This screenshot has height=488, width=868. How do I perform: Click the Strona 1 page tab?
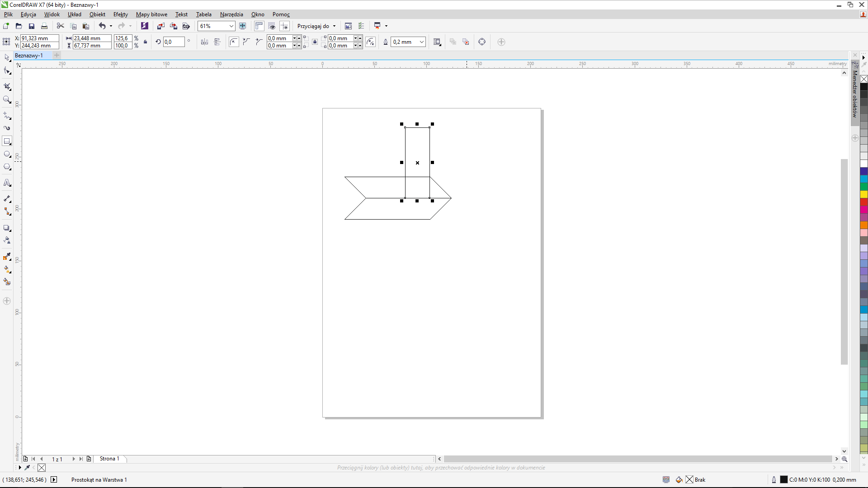(x=109, y=459)
